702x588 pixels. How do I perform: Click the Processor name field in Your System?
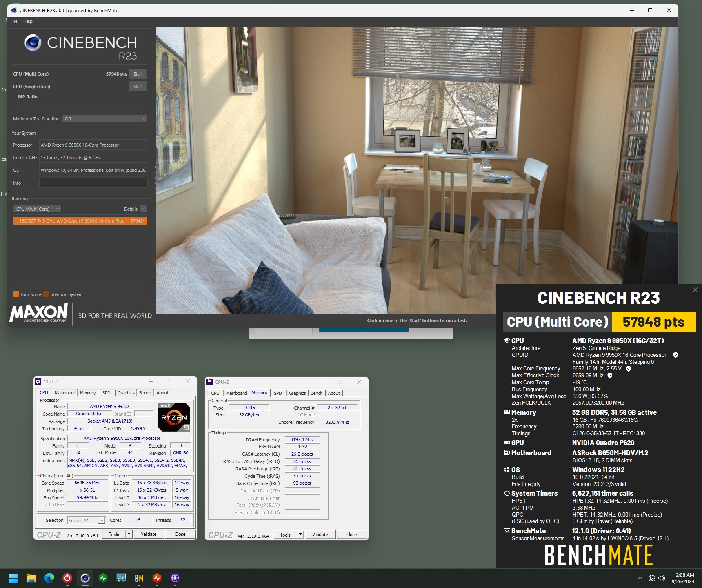point(93,145)
